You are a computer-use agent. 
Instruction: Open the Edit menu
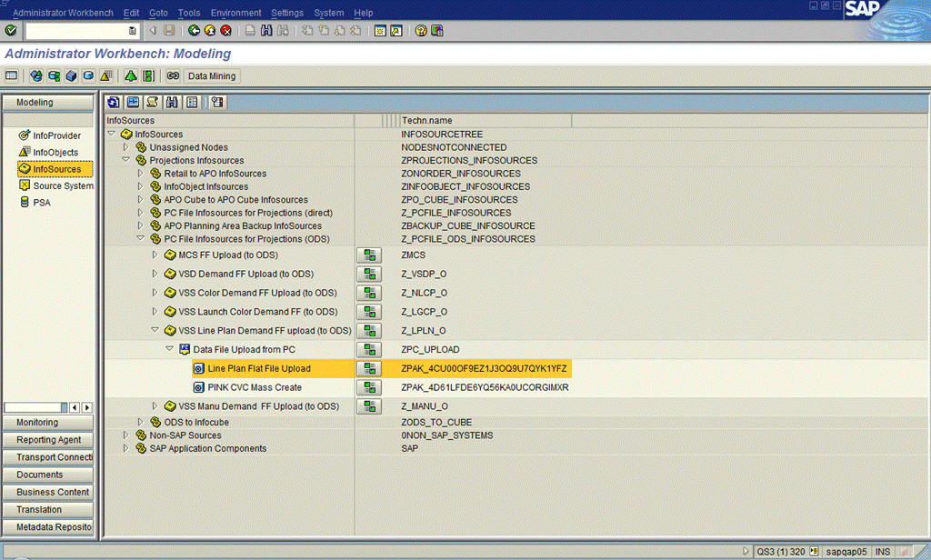(x=131, y=13)
